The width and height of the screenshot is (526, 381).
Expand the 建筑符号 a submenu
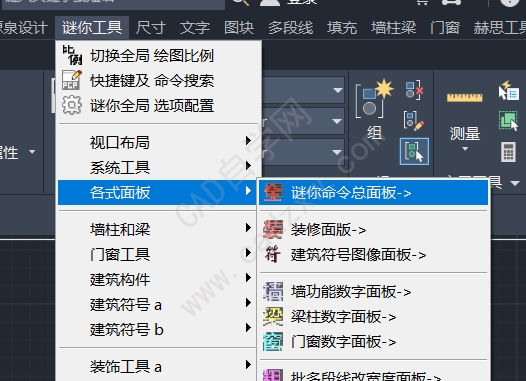[x=157, y=305]
